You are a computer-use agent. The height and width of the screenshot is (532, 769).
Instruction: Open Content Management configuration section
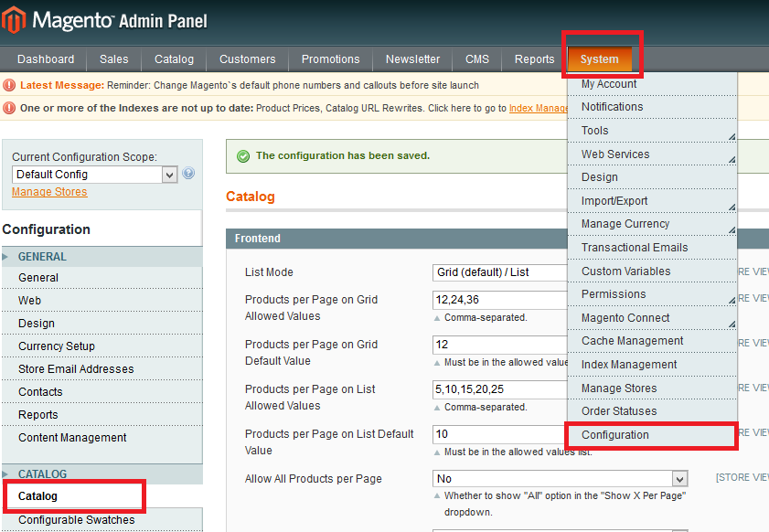pos(102,437)
